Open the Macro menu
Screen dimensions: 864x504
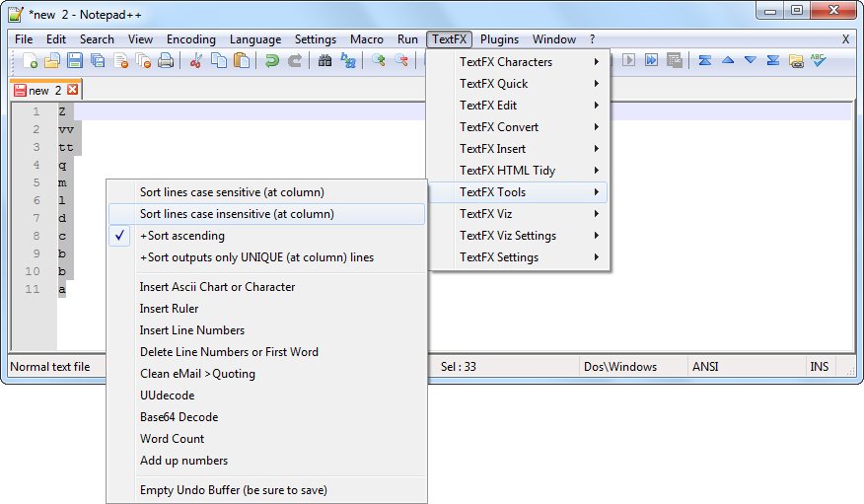coord(367,39)
